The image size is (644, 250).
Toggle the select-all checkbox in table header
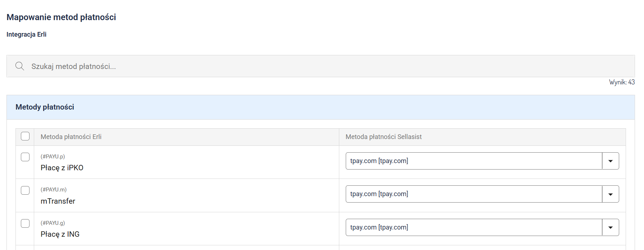click(x=25, y=136)
